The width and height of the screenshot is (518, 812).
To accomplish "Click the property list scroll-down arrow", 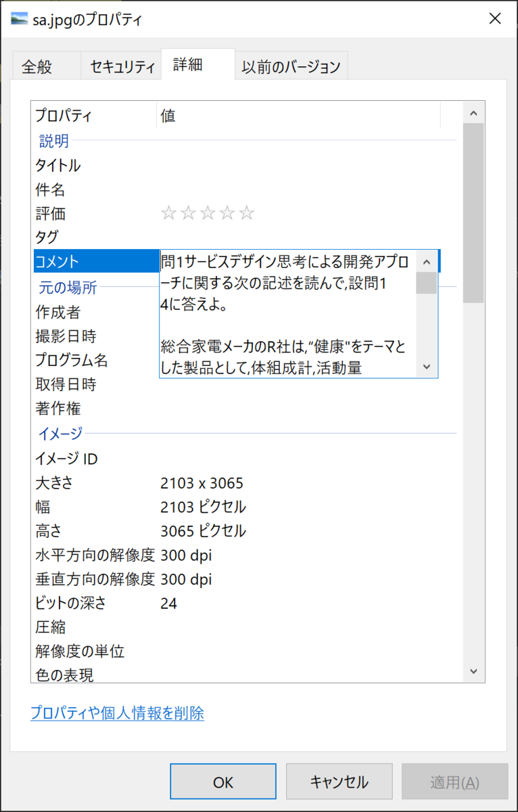I will tap(473, 671).
